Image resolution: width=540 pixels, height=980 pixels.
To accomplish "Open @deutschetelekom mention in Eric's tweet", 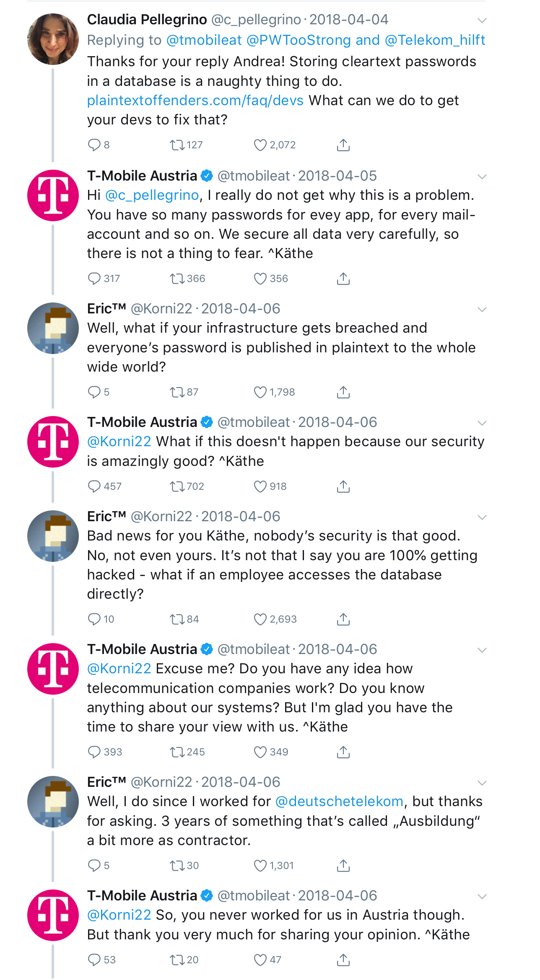I will pos(339,802).
